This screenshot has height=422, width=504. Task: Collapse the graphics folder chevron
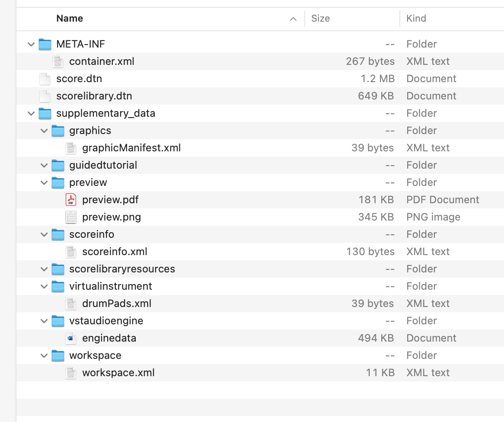(x=44, y=131)
